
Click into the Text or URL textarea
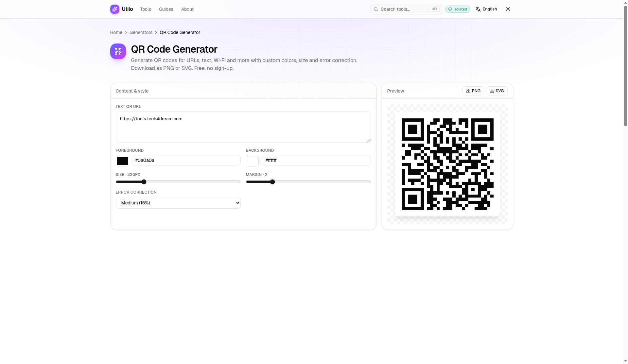pyautogui.click(x=243, y=127)
